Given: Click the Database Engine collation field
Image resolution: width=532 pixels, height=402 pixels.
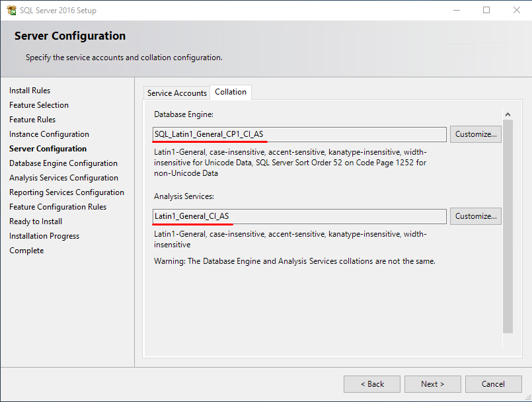Looking at the screenshot, I should coord(299,134).
